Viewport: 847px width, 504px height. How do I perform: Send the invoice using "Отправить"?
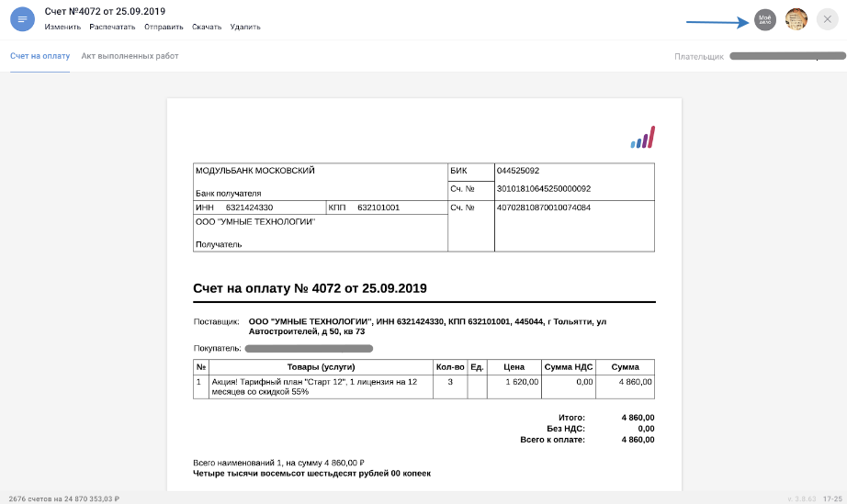164,27
